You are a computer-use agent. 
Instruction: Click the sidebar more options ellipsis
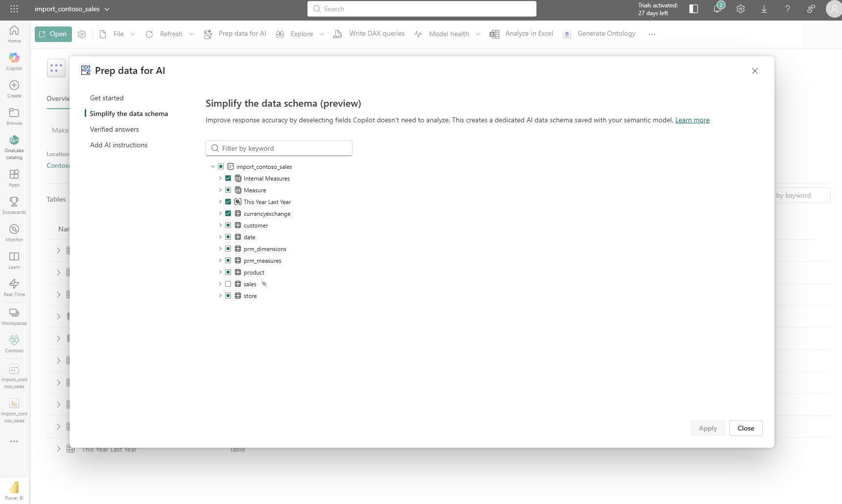coord(14,441)
